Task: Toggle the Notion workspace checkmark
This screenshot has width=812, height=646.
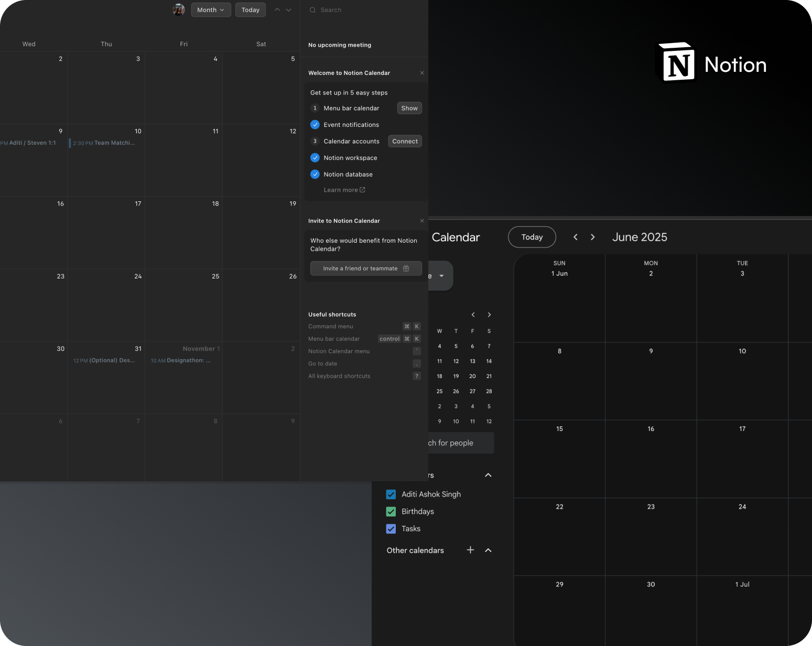Action: point(315,158)
